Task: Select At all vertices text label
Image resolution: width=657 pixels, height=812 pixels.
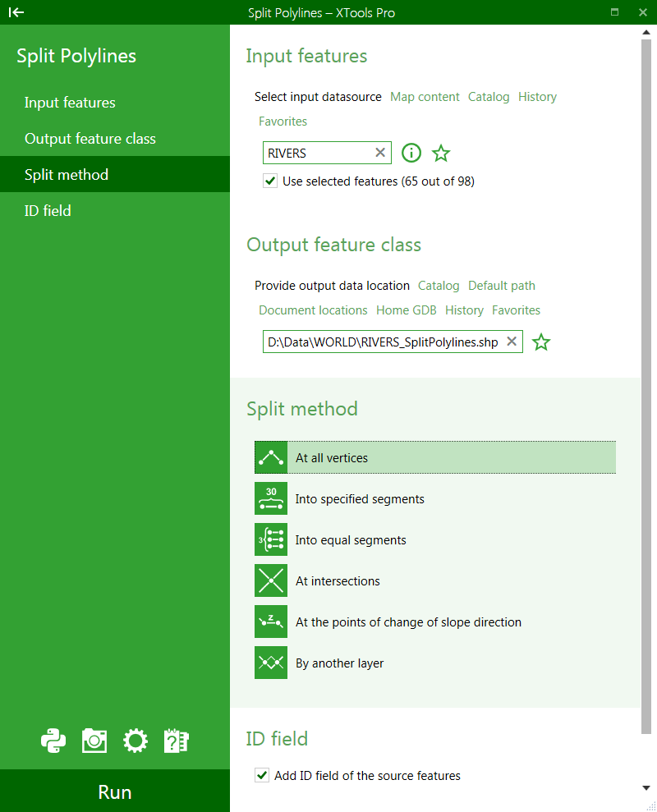Action: click(332, 458)
